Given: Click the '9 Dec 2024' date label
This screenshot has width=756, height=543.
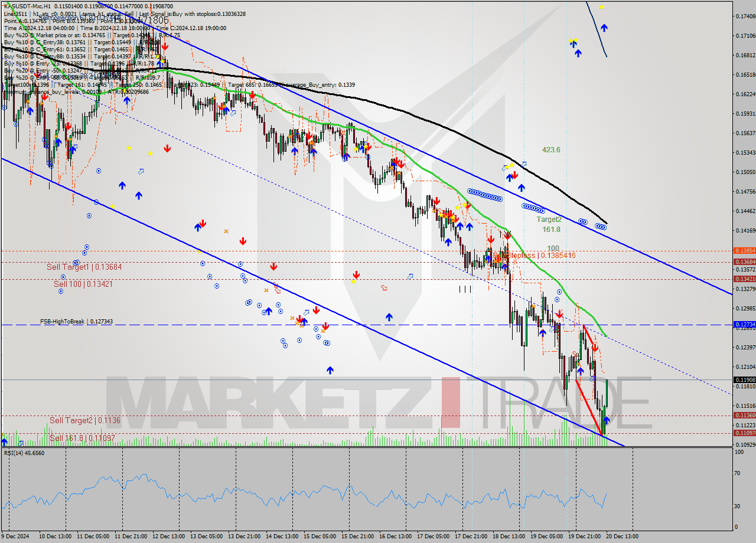Looking at the screenshot, I should click(x=16, y=535).
